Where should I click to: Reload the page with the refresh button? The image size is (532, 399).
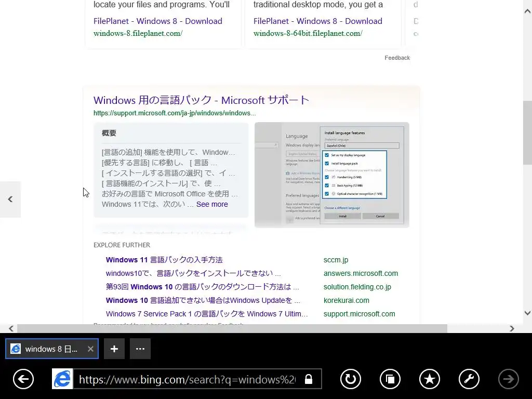351,379
